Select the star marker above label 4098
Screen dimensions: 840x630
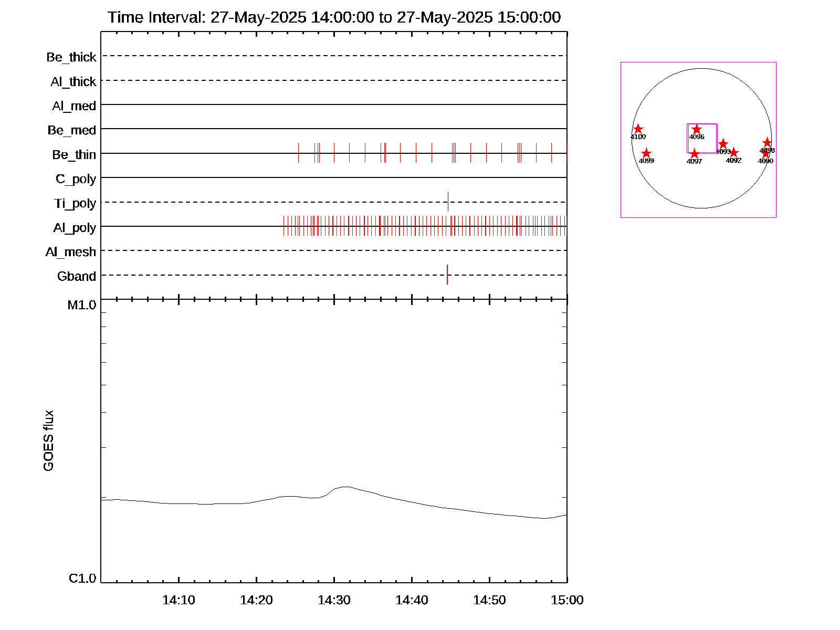pos(767,143)
